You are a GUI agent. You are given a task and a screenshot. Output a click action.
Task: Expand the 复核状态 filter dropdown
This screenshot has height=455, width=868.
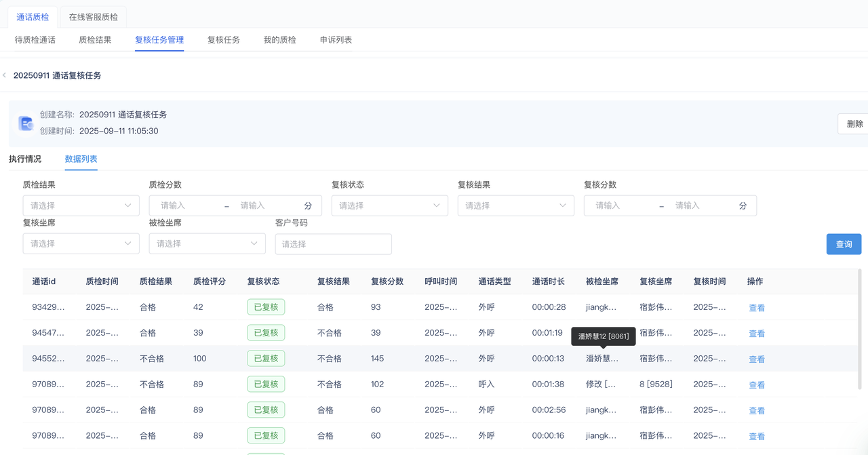(x=389, y=205)
